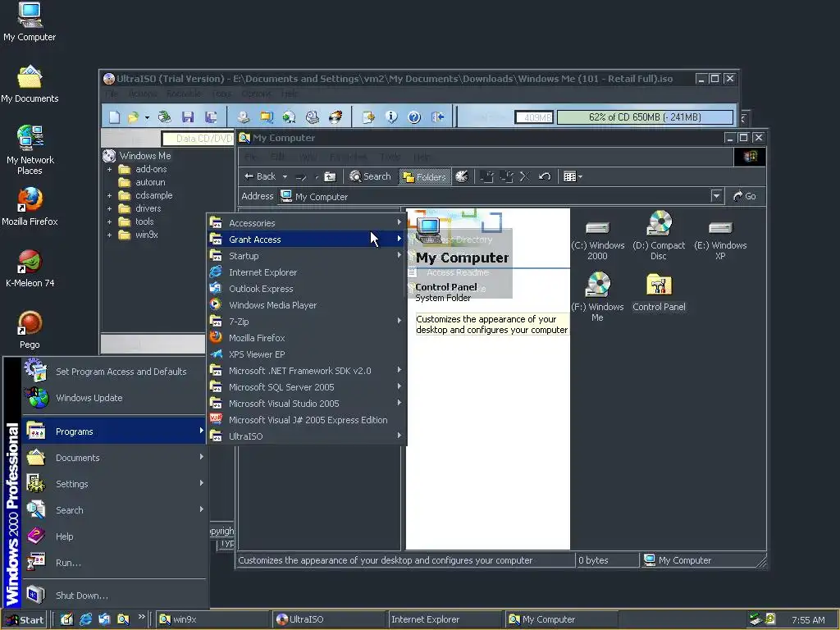Click the Delete X icon in My Computer toolbar
This screenshot has width=840, height=630.
tap(524, 176)
